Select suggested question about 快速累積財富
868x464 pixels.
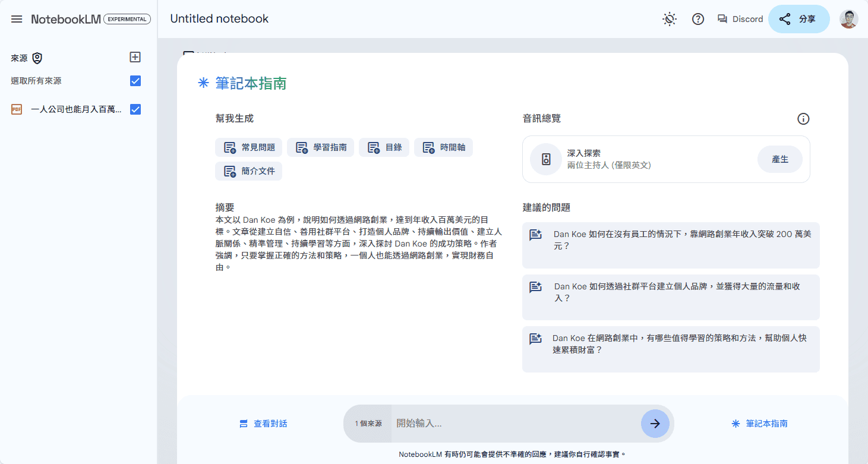tap(671, 349)
